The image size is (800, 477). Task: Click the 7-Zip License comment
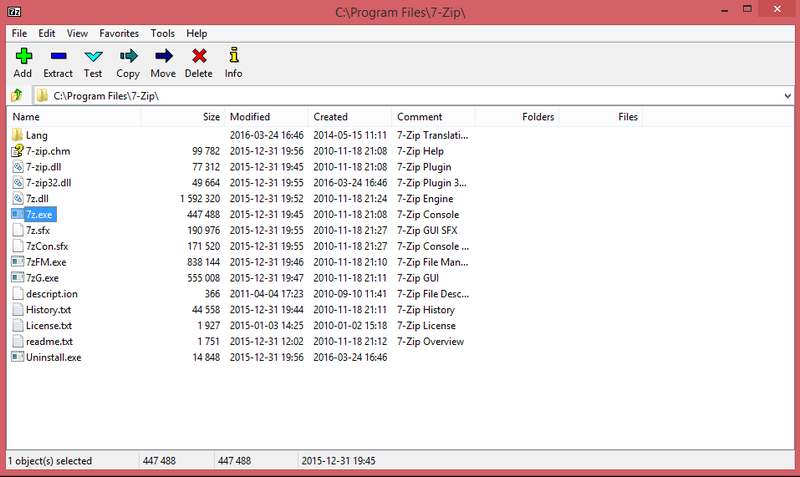[x=427, y=325]
